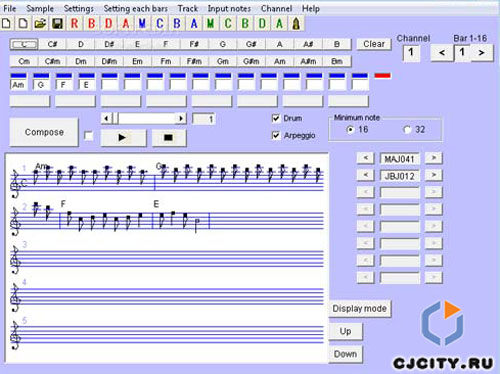Choose the A# chord button
The width and height of the screenshot is (500, 374).
tap(308, 44)
